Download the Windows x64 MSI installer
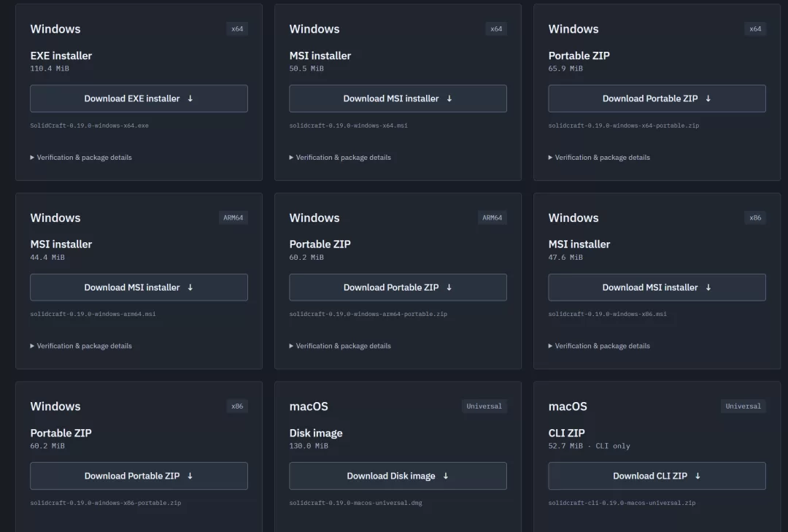The width and height of the screenshot is (788, 532). click(398, 99)
